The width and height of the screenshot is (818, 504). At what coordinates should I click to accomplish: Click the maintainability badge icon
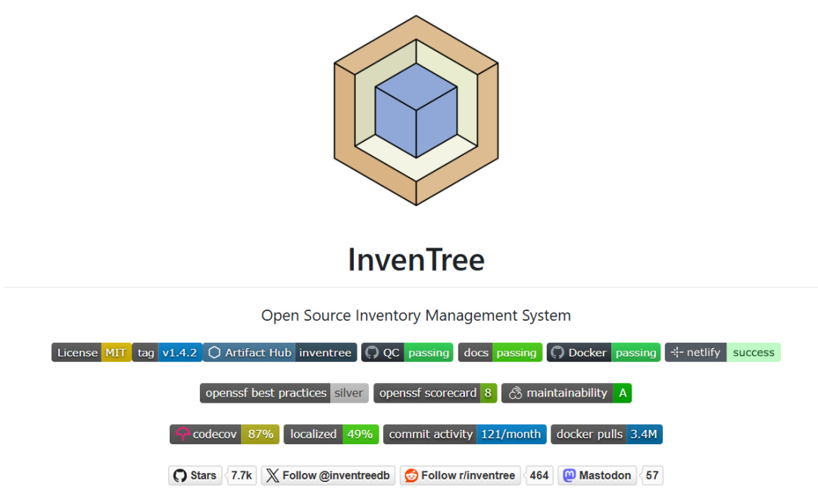(516, 393)
